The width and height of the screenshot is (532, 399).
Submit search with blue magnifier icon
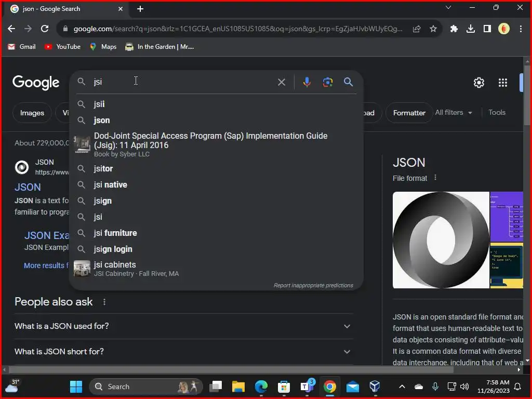(348, 82)
